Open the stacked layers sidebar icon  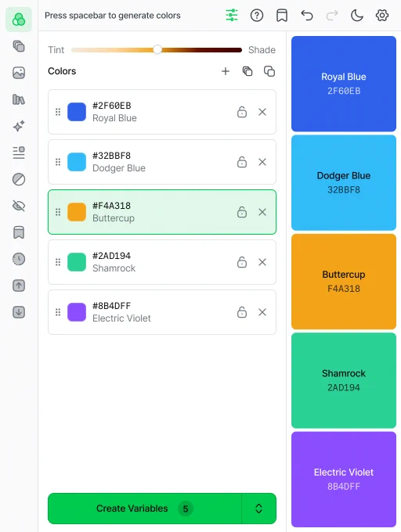point(19,46)
